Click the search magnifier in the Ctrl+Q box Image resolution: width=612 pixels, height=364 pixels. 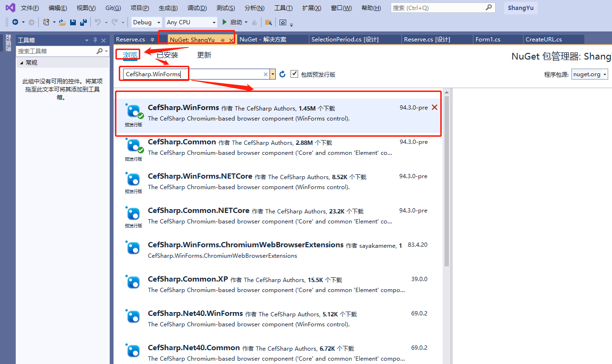pyautogui.click(x=489, y=8)
